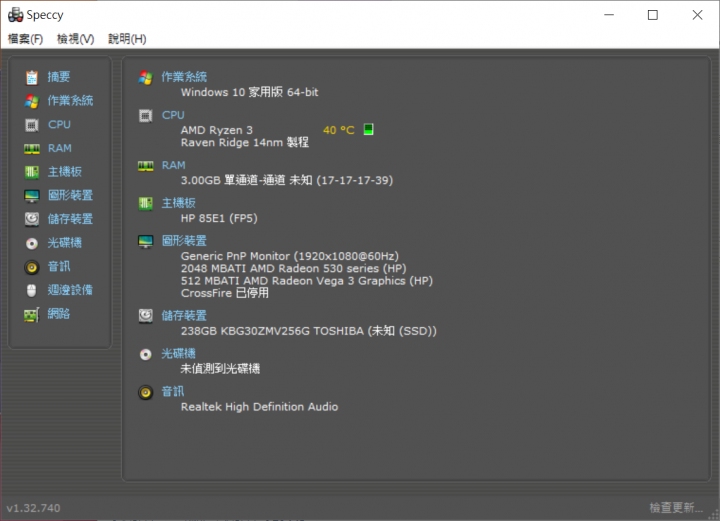Click the 音訊 speaker icon in sidebar

point(32,267)
